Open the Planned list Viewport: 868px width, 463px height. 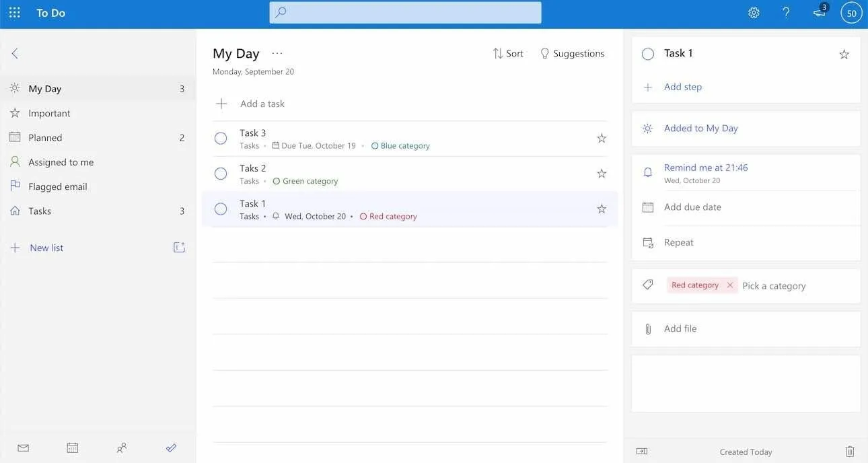point(98,137)
